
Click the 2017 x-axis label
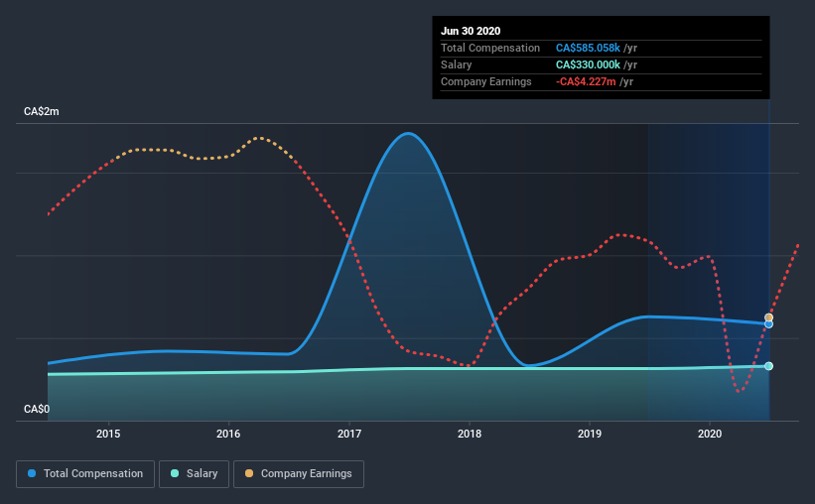click(349, 434)
